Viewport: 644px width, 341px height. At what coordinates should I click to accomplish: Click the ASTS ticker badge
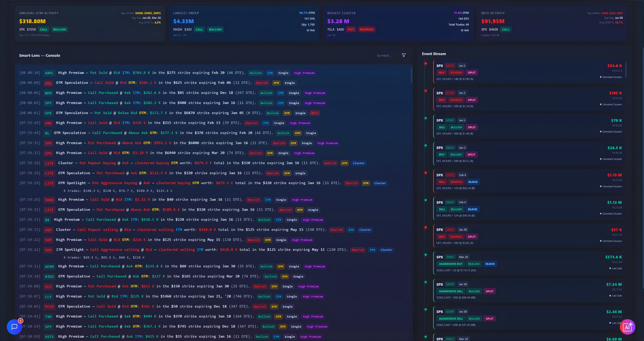click(x=49, y=337)
